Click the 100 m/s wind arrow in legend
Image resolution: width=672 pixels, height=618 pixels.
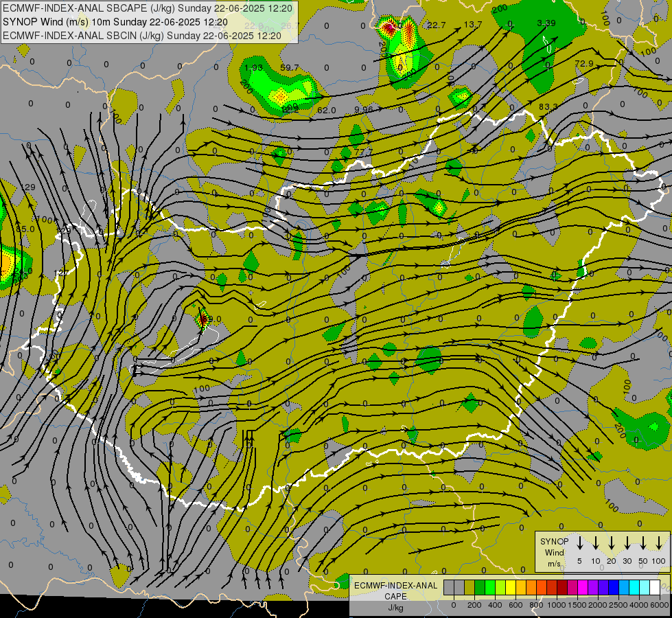click(x=659, y=543)
